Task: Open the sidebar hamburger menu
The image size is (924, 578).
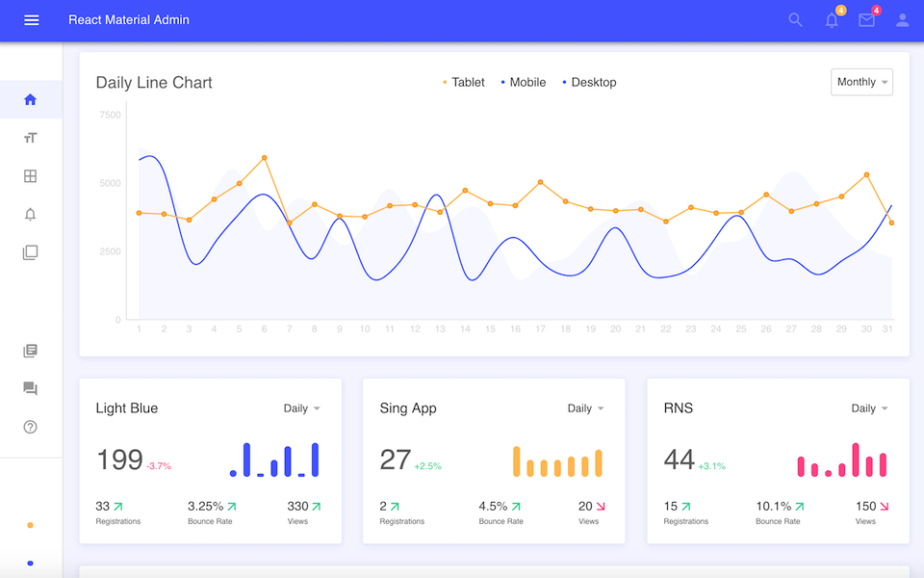Action: tap(31, 19)
